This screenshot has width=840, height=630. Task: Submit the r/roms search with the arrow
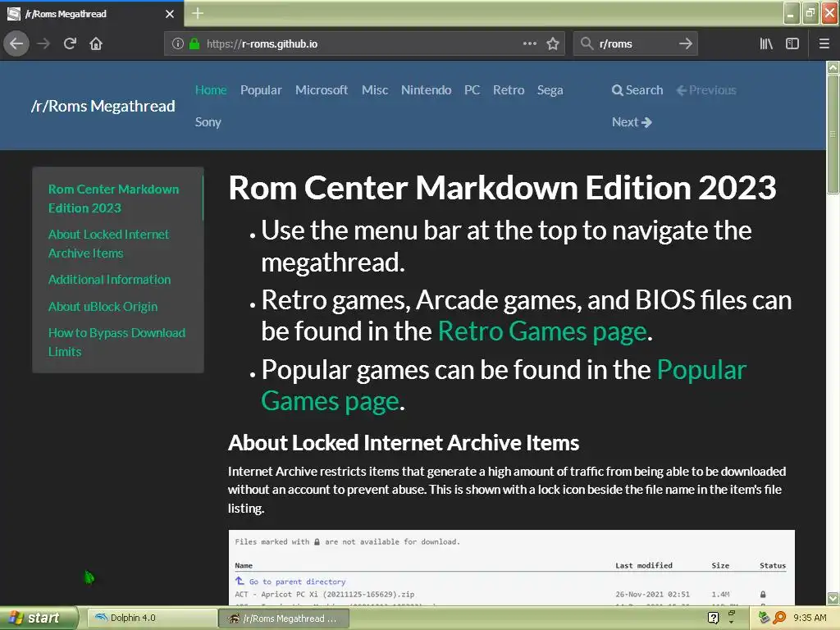685,43
